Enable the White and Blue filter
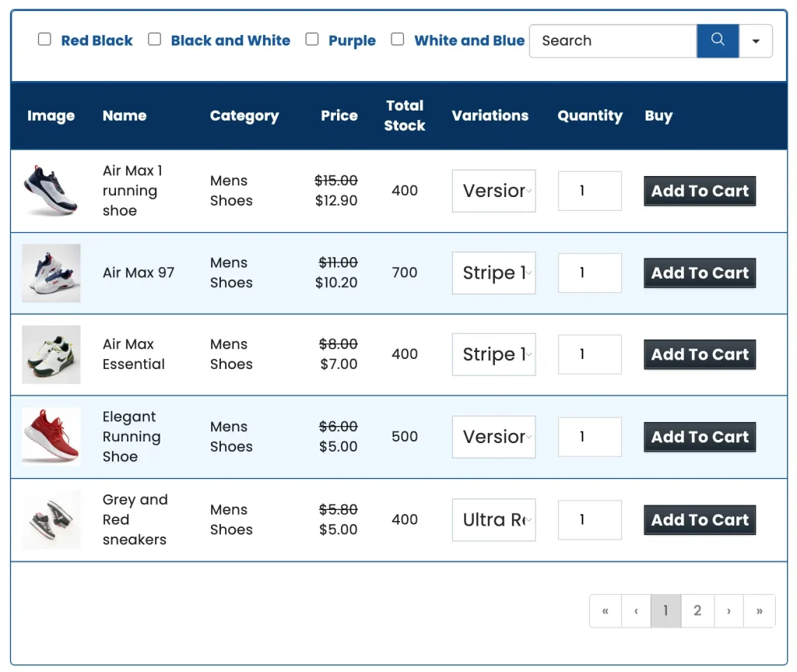 [x=397, y=38]
